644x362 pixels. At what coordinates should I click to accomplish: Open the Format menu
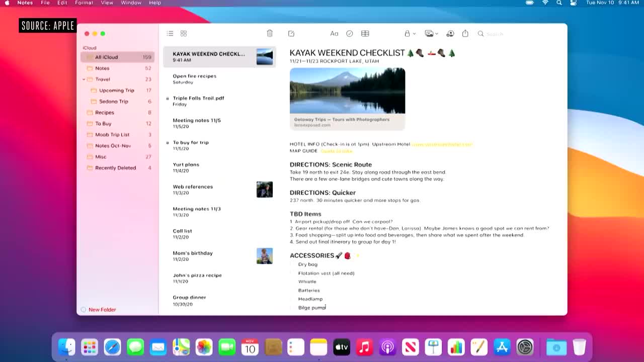pyautogui.click(x=84, y=3)
